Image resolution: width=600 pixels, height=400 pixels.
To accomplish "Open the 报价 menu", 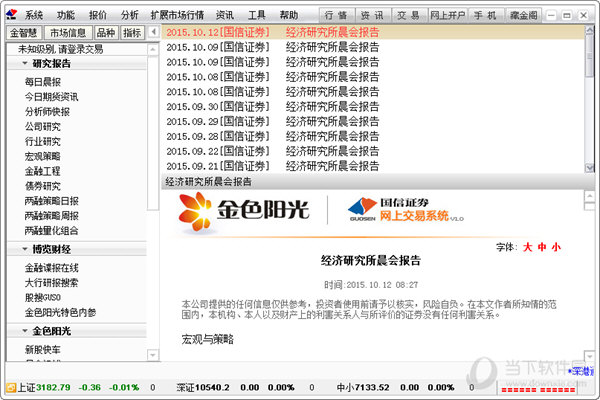I will [98, 15].
